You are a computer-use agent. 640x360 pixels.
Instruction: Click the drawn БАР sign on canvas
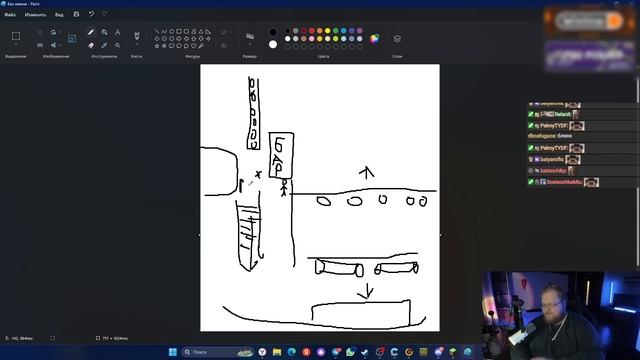[281, 155]
